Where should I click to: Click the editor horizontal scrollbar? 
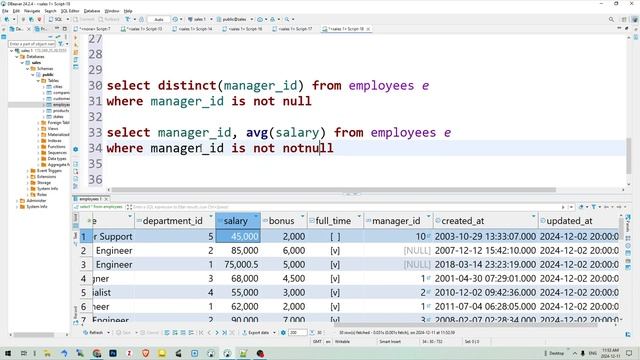click(x=333, y=190)
